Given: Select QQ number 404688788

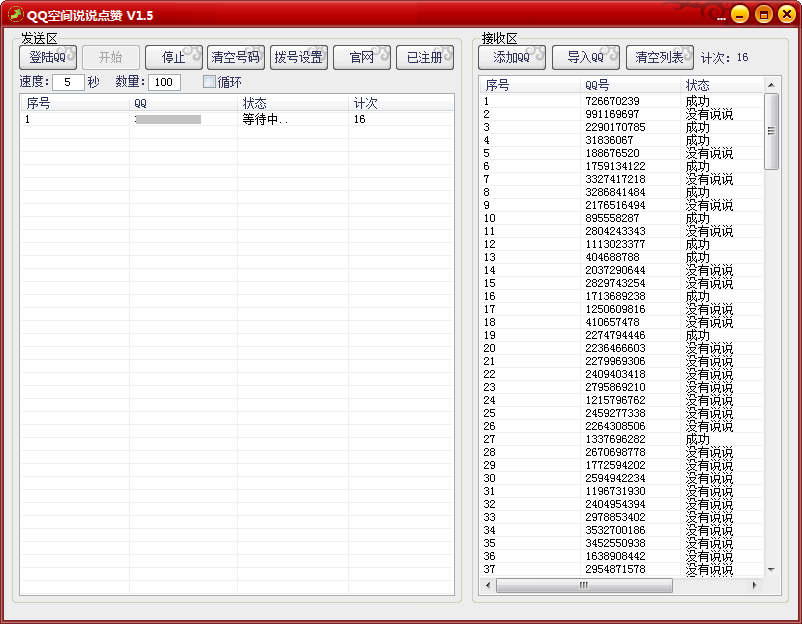Looking at the screenshot, I should 612,257.
